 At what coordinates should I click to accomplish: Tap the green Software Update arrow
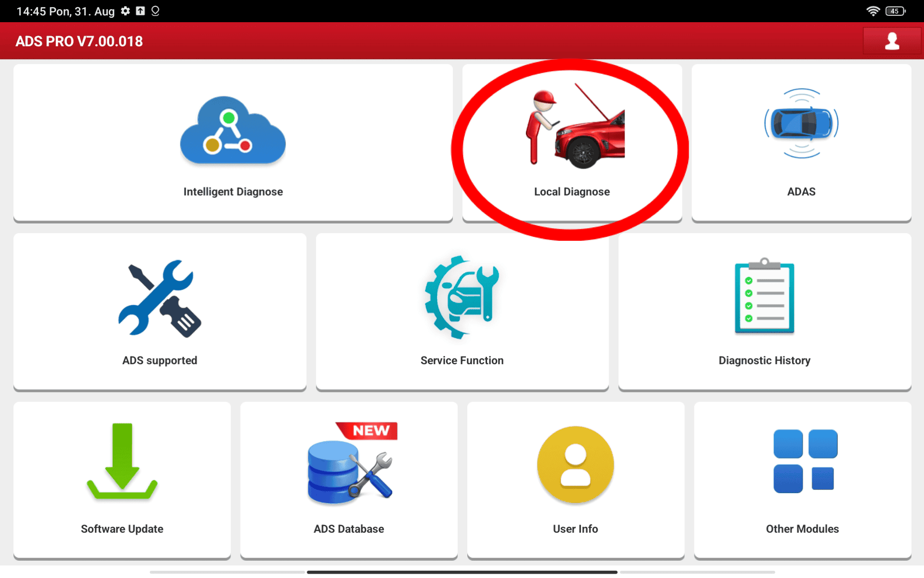[122, 461]
